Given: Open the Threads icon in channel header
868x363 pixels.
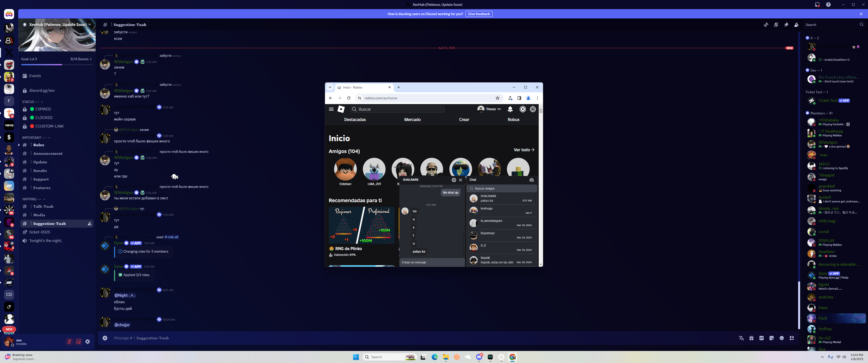Looking at the screenshot, I should tap(766, 25).
